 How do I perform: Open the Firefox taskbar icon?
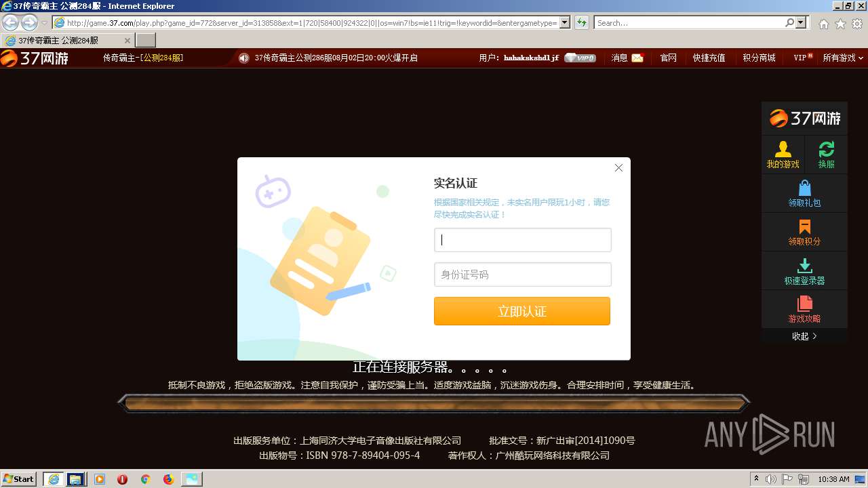pyautogui.click(x=168, y=479)
